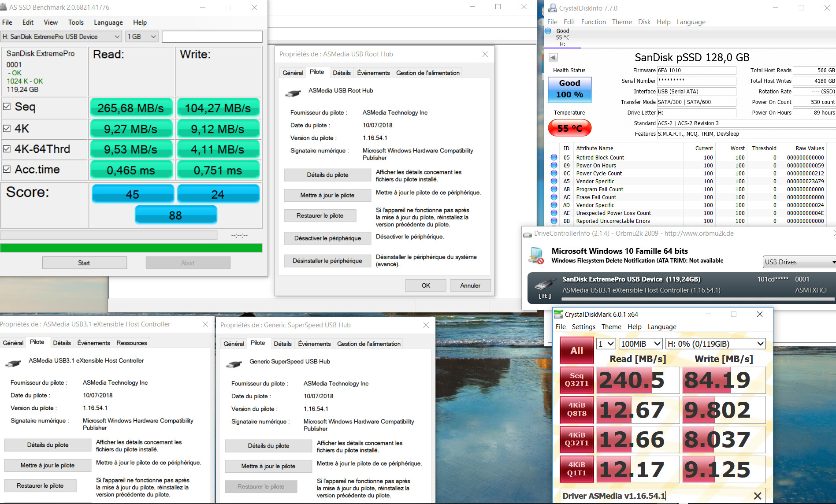Click the AS SSD Benchmark title bar icon
Screen dimensions: 836x504
tap(3, 7)
